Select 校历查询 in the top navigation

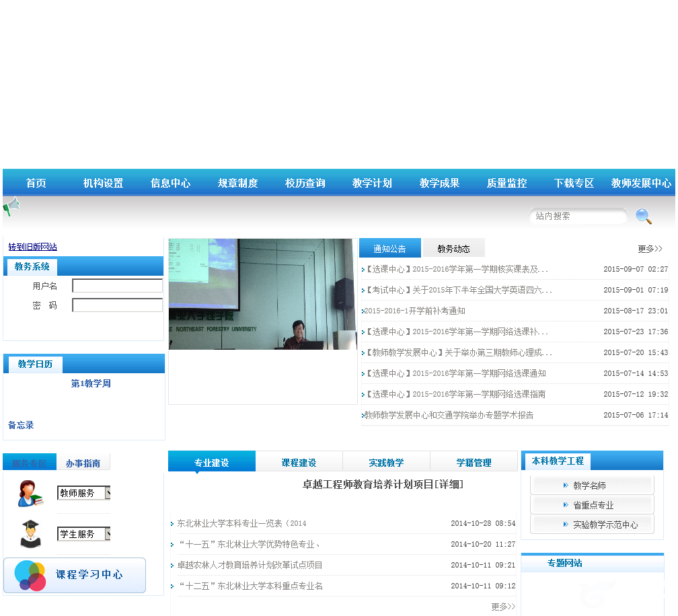coord(305,182)
